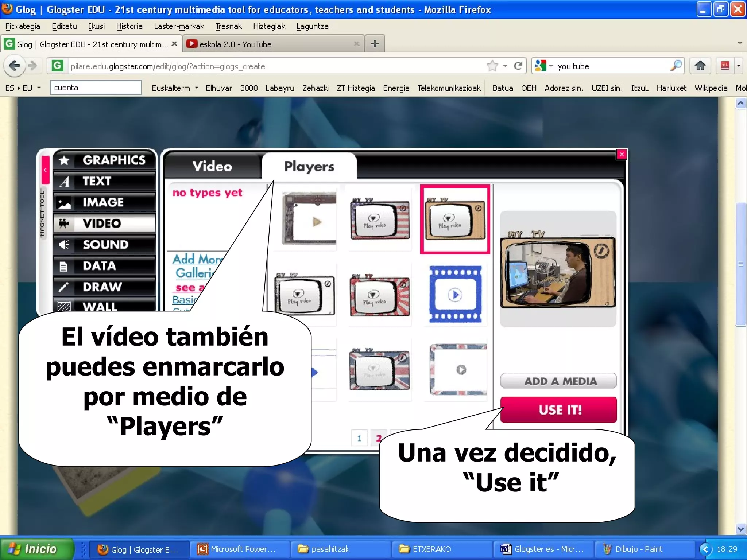This screenshot has width=747, height=560.
Task: Click the large player preview image
Action: coord(558,269)
